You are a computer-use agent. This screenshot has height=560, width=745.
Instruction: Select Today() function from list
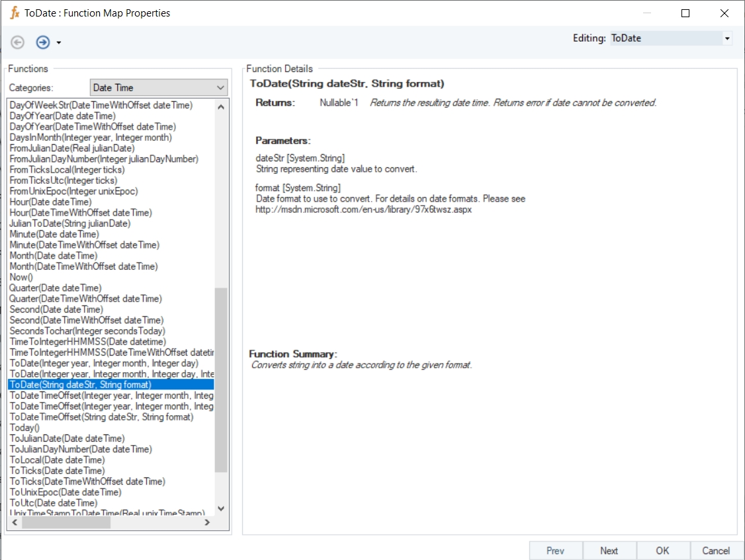tap(24, 428)
